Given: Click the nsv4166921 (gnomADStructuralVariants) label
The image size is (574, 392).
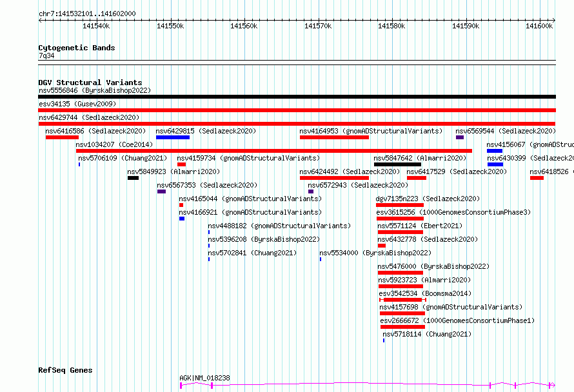Looking at the screenshot, I should tap(250, 212).
